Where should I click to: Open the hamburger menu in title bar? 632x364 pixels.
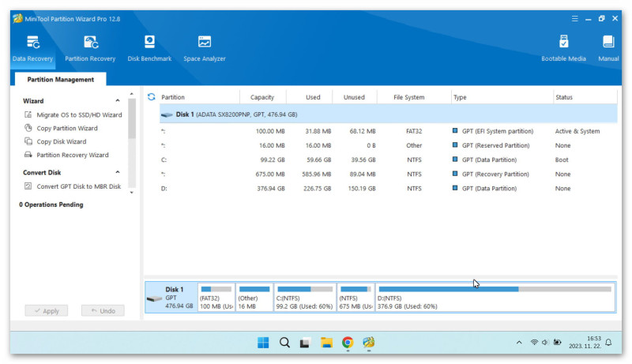(575, 18)
